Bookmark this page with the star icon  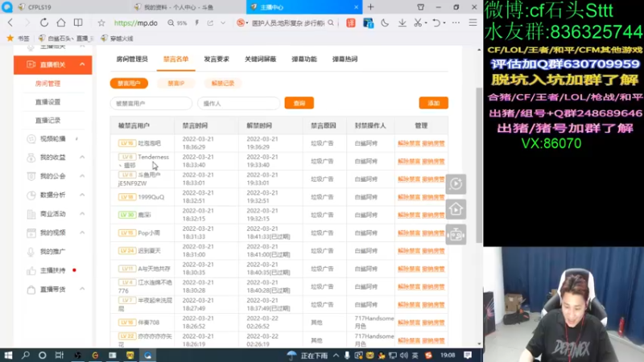101,23
